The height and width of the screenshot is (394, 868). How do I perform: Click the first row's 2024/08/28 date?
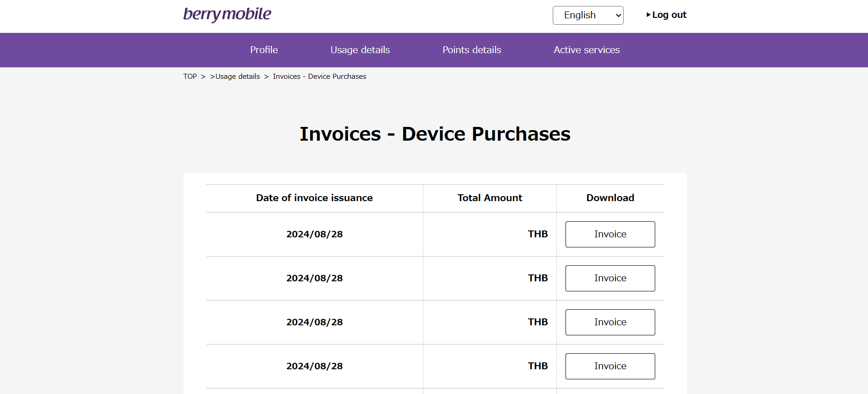314,234
